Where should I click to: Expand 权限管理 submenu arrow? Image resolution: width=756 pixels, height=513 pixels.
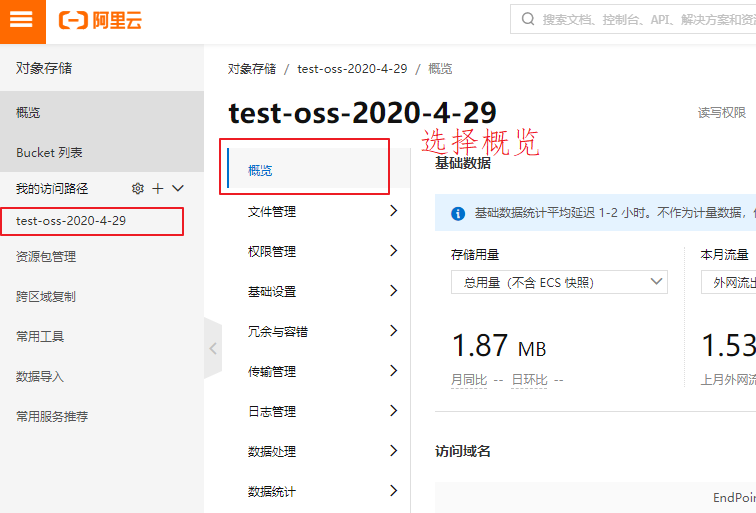(393, 251)
